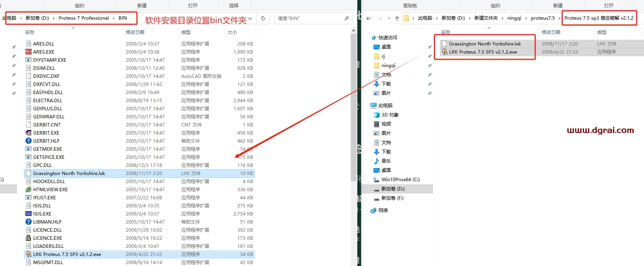The height and width of the screenshot is (266, 644).
Task: Select Grassington North Yorkshire.lxk icon in right window
Action: click(x=444, y=44)
